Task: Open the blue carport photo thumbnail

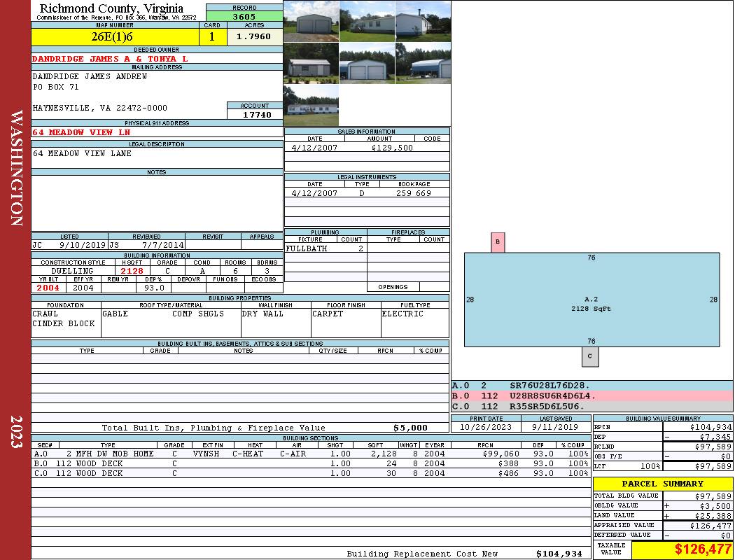Action: point(423,63)
